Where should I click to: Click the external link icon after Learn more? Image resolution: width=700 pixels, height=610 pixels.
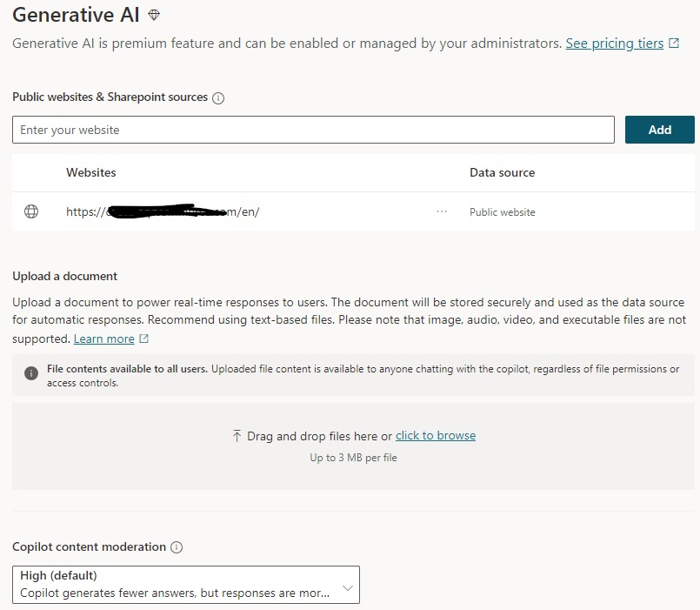144,339
